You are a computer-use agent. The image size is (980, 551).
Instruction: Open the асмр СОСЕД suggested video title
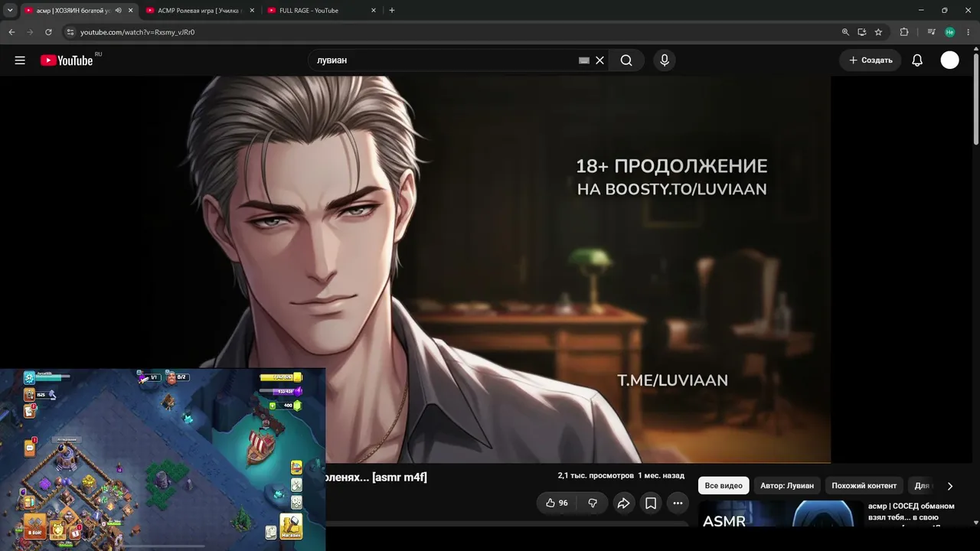pos(911,512)
